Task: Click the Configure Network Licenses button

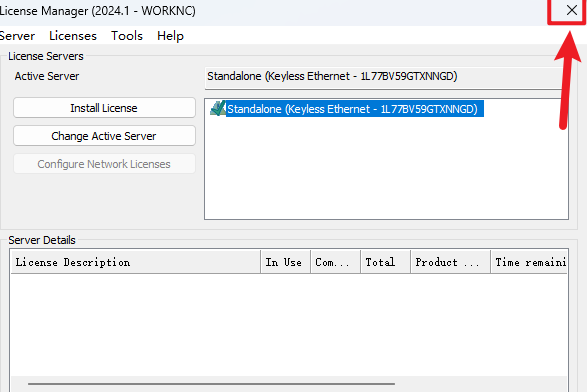Action: coord(104,164)
